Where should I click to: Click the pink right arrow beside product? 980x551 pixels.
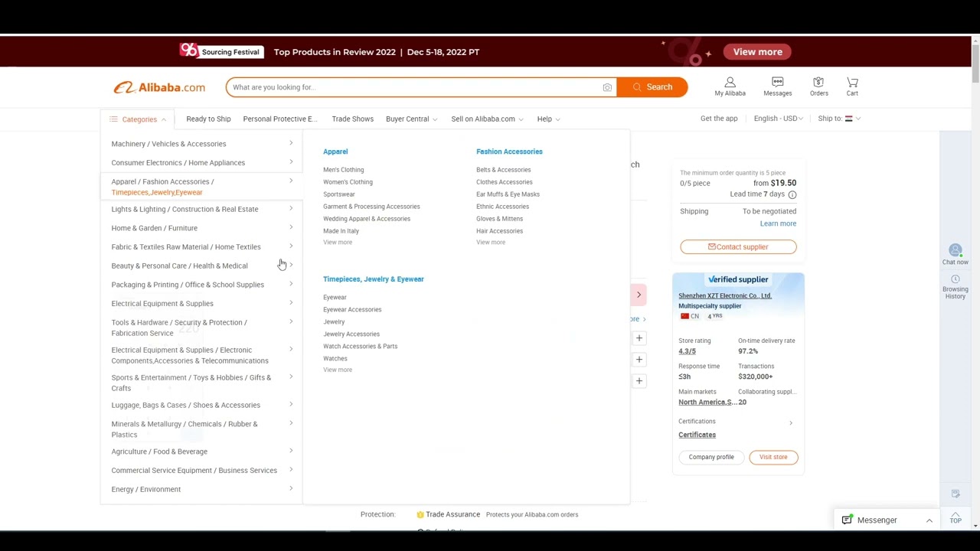tap(639, 295)
